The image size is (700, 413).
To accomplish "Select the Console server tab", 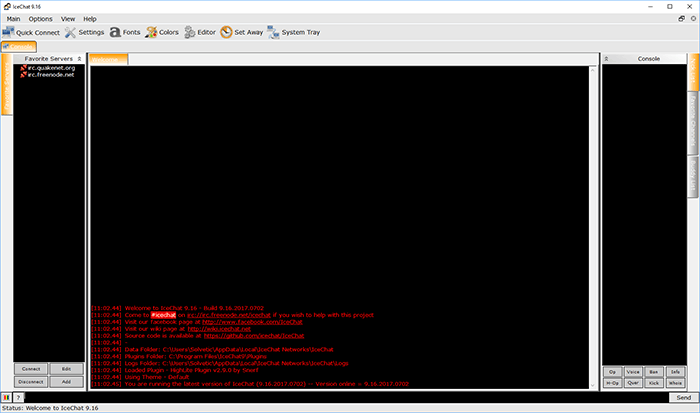I will point(19,46).
